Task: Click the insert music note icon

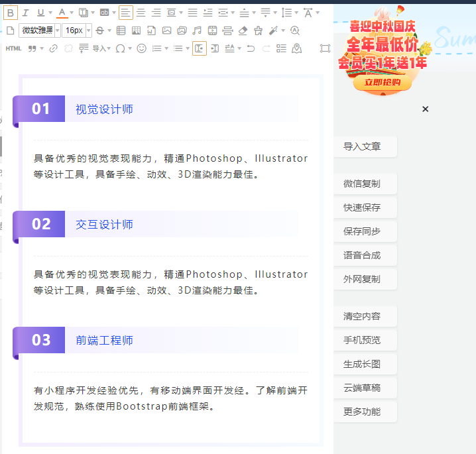Action: pyautogui.click(x=196, y=30)
